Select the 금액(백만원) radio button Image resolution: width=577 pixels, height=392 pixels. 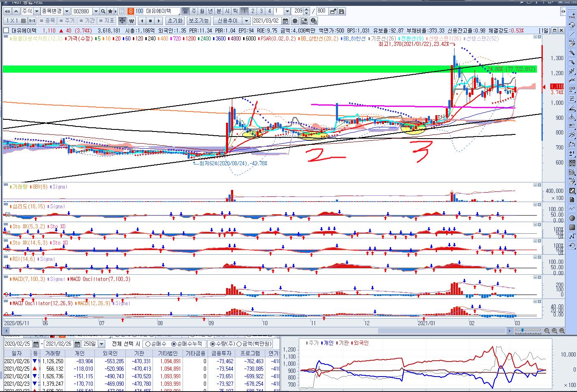pos(239,344)
